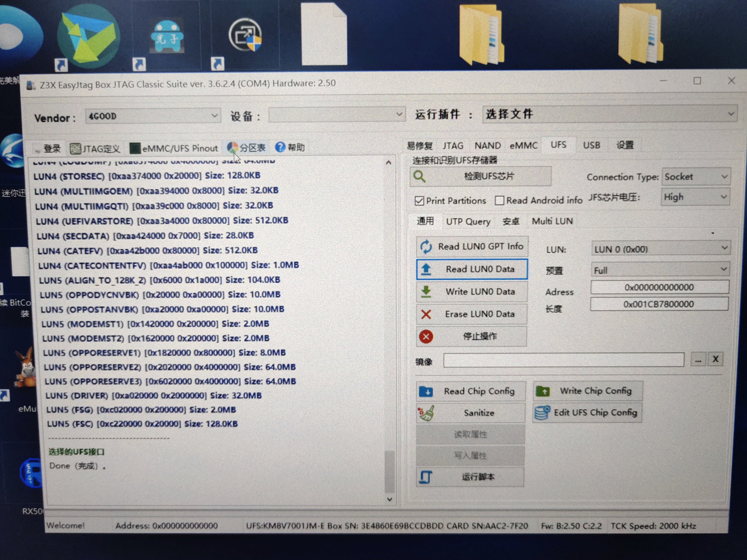Click the magnifier icon for UFS chip detection
Viewport: 747px width, 560px height.
coord(419,177)
